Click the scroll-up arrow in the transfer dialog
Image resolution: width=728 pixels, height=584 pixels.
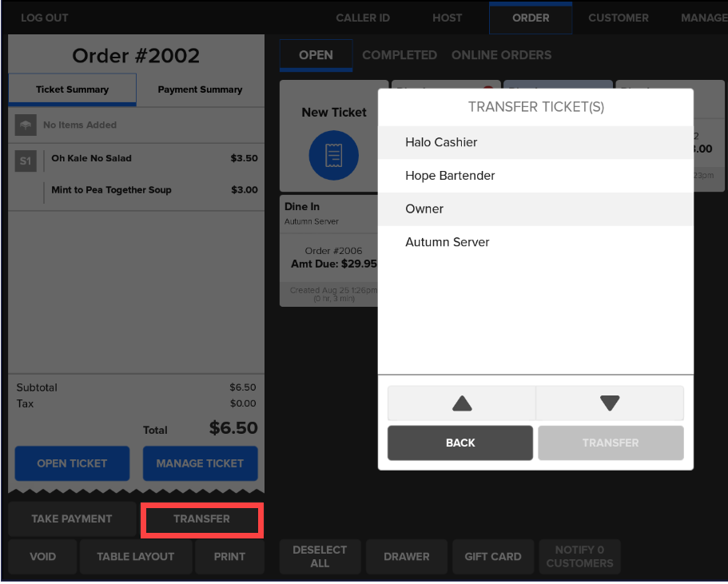[x=462, y=403]
